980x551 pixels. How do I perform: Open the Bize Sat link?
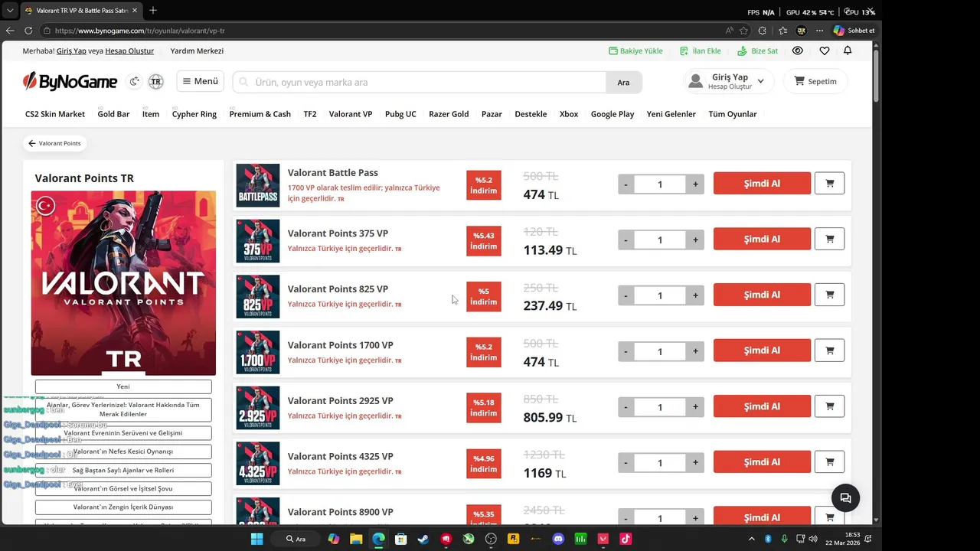757,51
